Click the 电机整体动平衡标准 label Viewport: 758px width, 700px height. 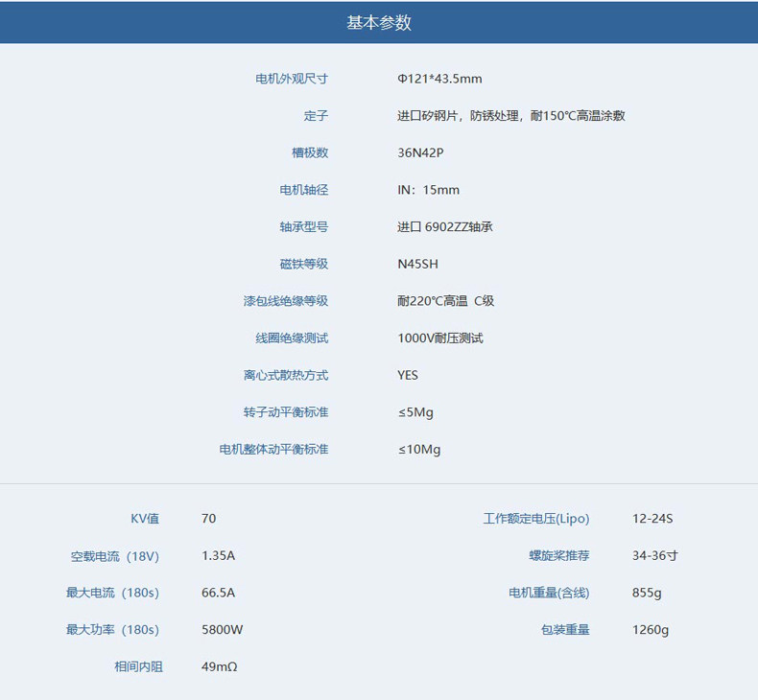273,450
